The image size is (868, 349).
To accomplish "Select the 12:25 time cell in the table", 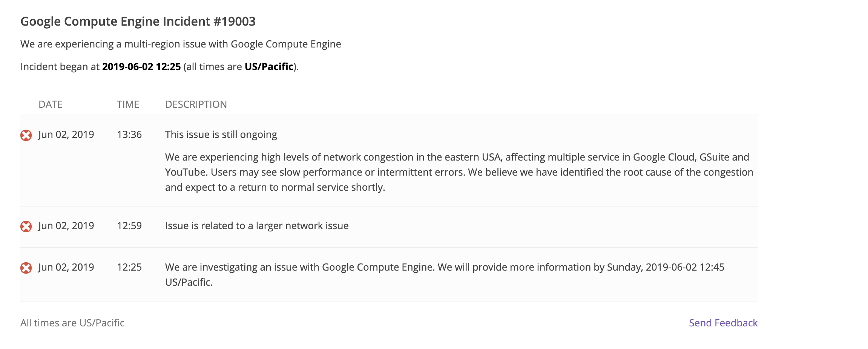I will click(x=129, y=267).
